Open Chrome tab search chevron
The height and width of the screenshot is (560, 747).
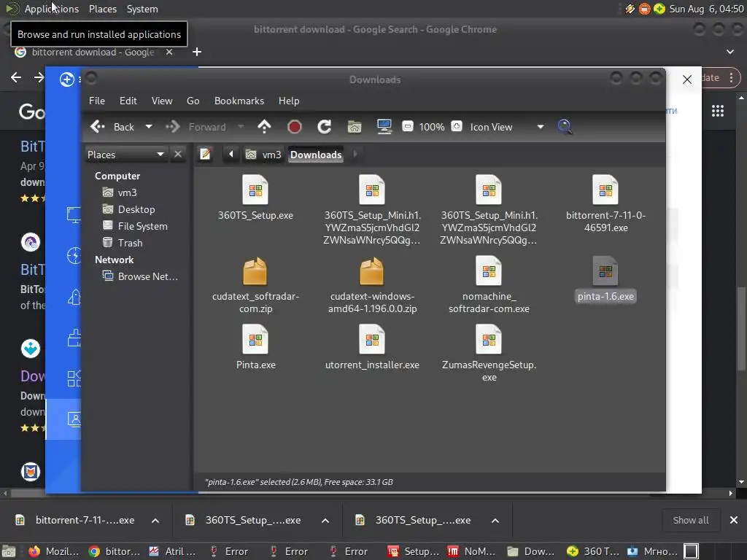[x=729, y=52]
